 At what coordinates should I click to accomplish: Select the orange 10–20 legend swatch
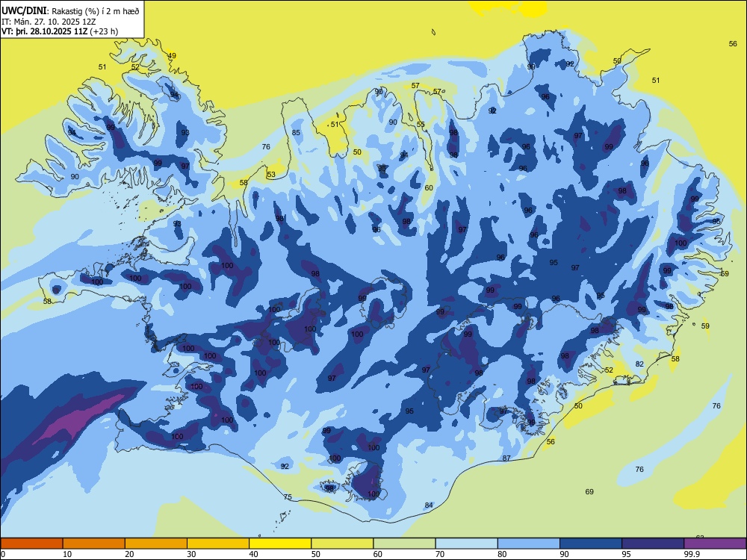(94, 544)
